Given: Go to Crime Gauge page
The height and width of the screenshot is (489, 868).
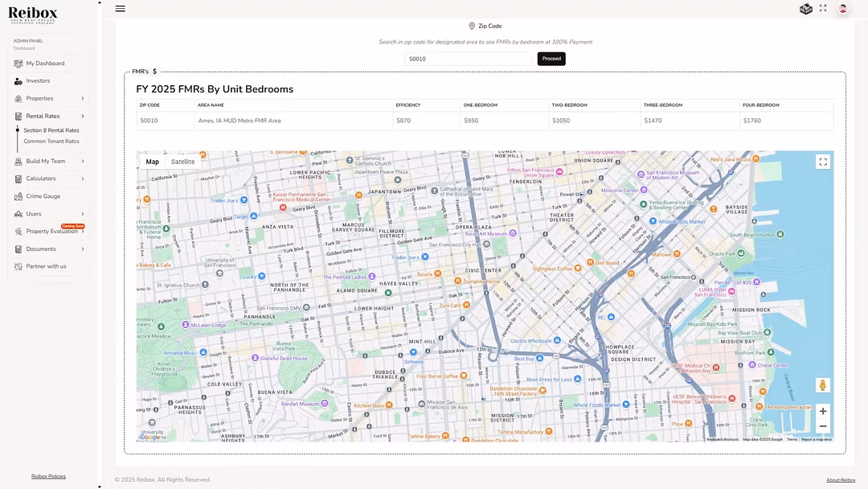Looking at the screenshot, I should tap(43, 196).
